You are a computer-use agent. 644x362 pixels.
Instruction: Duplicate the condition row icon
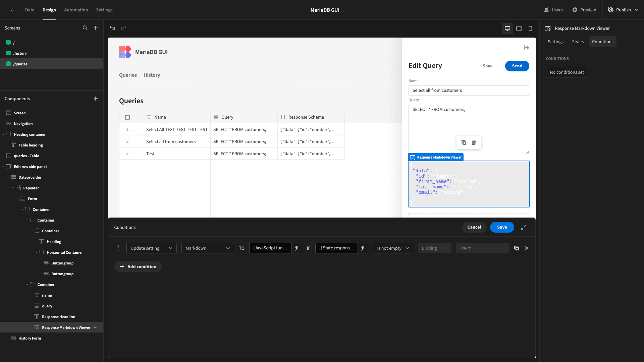click(517, 248)
